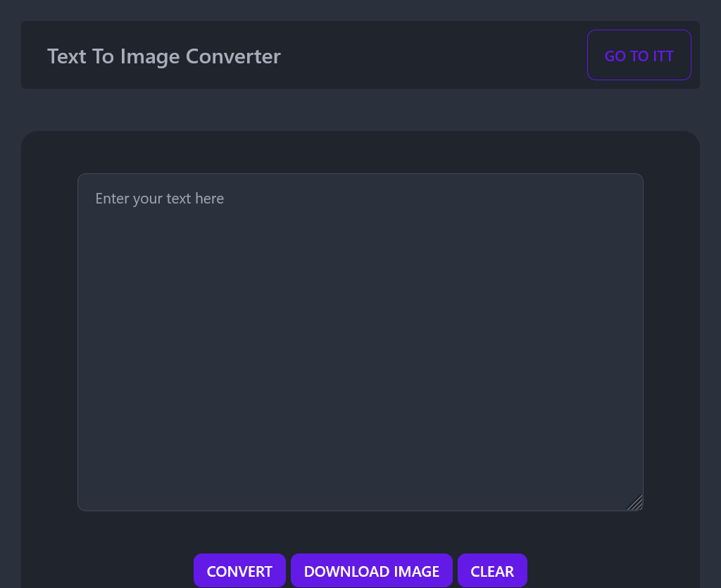Convert the entered text to an image

(x=239, y=570)
